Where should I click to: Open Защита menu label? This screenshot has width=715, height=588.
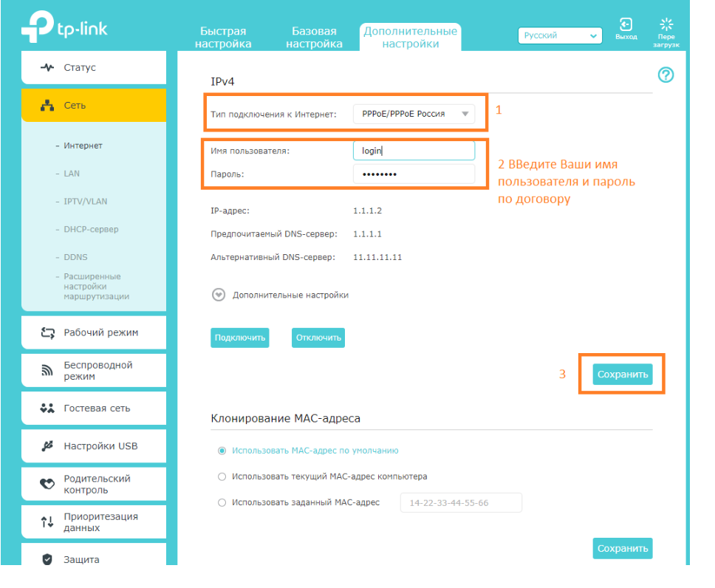tap(81, 560)
